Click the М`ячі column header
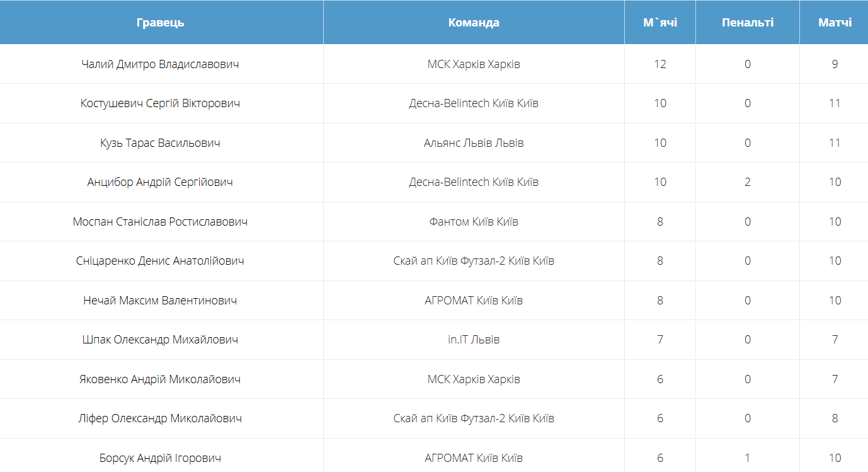Image resolution: width=868 pixels, height=472 pixels. [660, 23]
